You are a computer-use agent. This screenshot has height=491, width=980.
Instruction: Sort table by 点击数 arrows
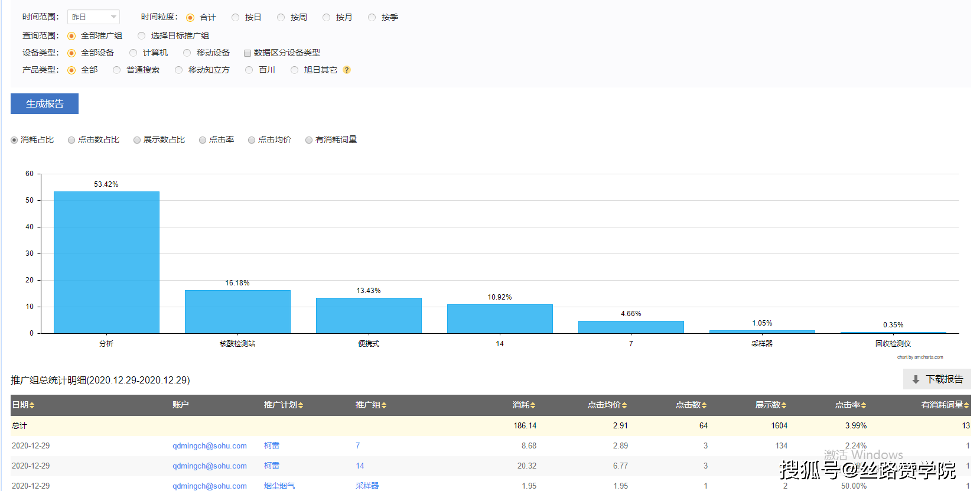point(704,405)
